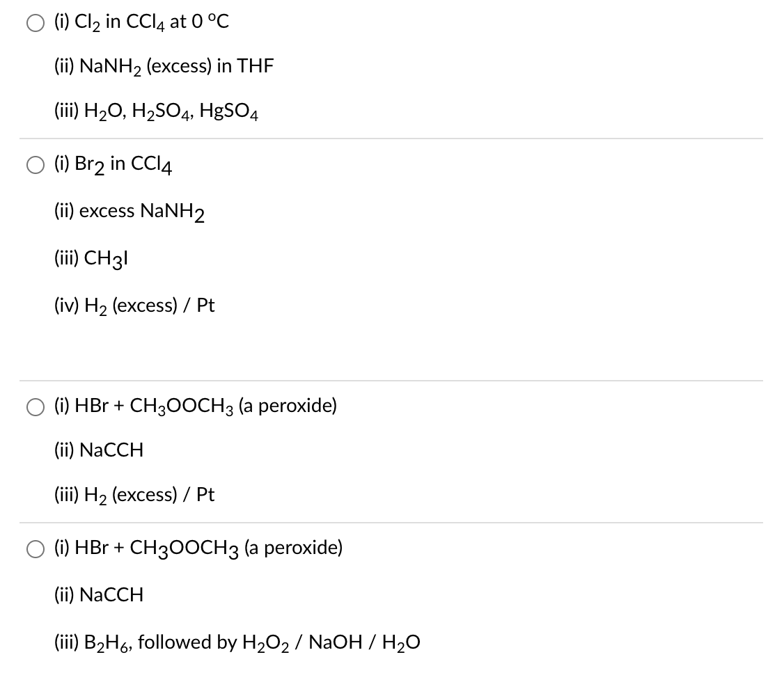The width and height of the screenshot is (784, 696).
Task: Select the answer ending with H₂ (excess) / Pt
Action: [35, 406]
